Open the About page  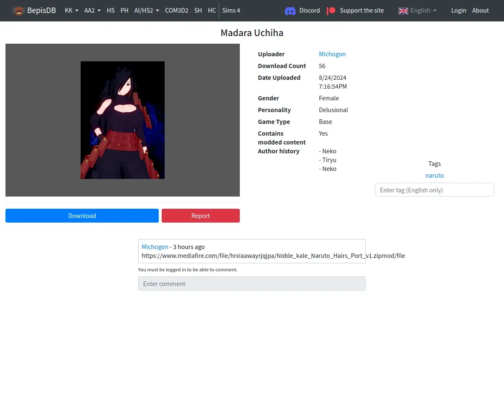tap(480, 10)
